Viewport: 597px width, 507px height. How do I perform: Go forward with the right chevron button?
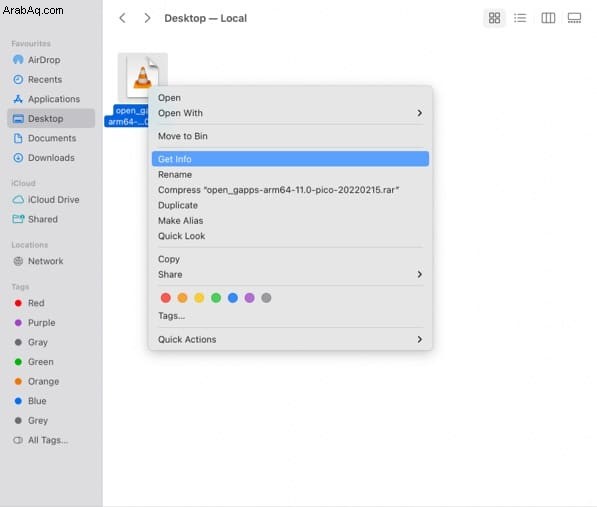[x=147, y=18]
